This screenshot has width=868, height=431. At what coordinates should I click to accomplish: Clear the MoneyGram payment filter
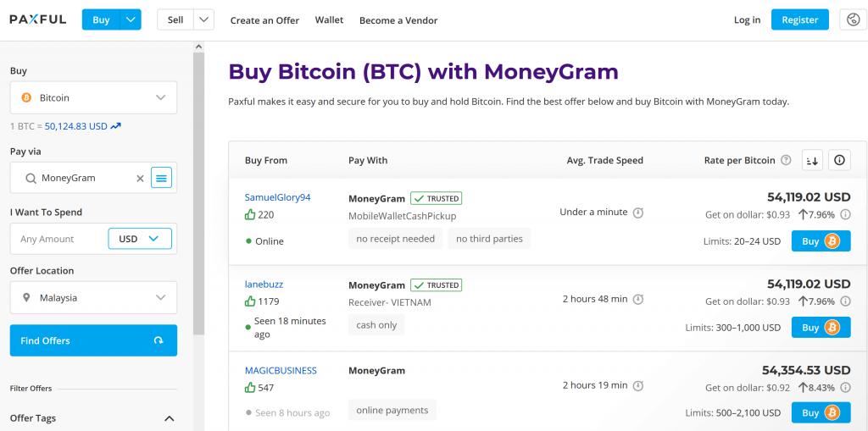(140, 178)
